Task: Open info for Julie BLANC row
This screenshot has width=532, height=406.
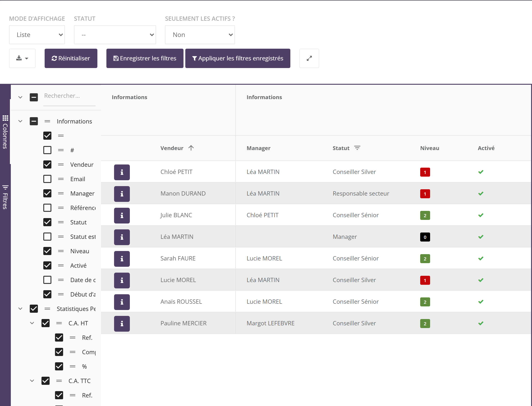Action: click(122, 215)
